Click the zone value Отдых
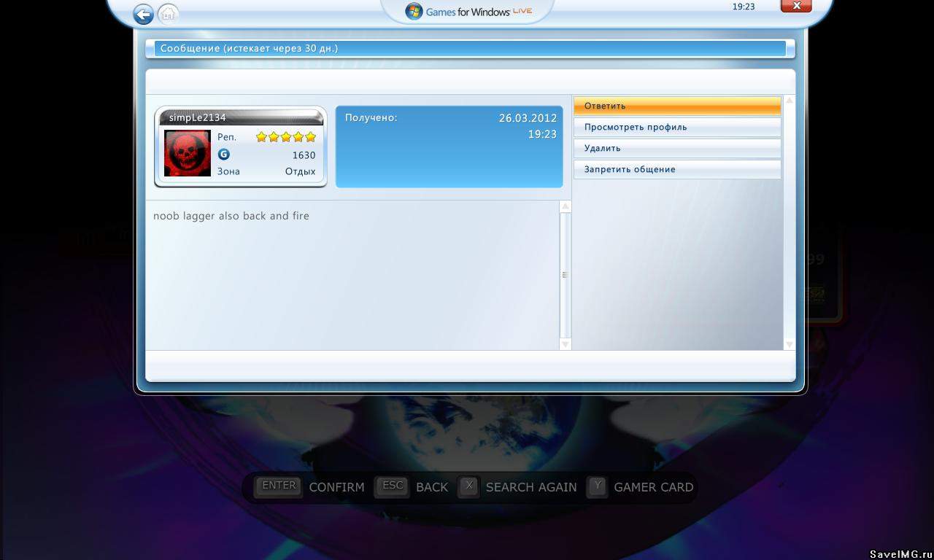 coord(300,172)
